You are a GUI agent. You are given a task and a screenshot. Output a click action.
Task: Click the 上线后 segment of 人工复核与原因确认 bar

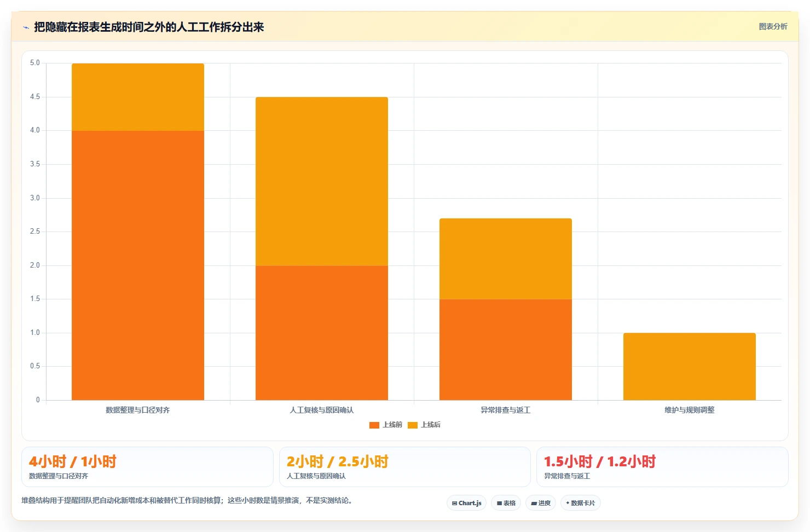[322, 181]
